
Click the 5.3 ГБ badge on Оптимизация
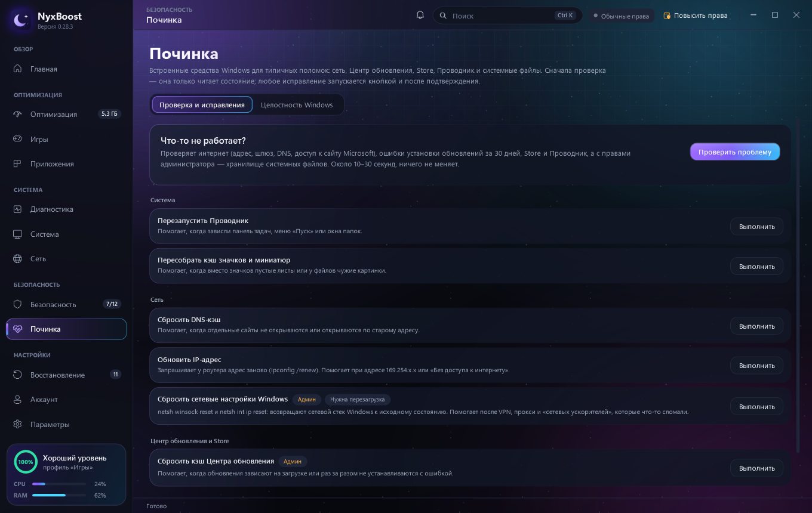click(109, 114)
